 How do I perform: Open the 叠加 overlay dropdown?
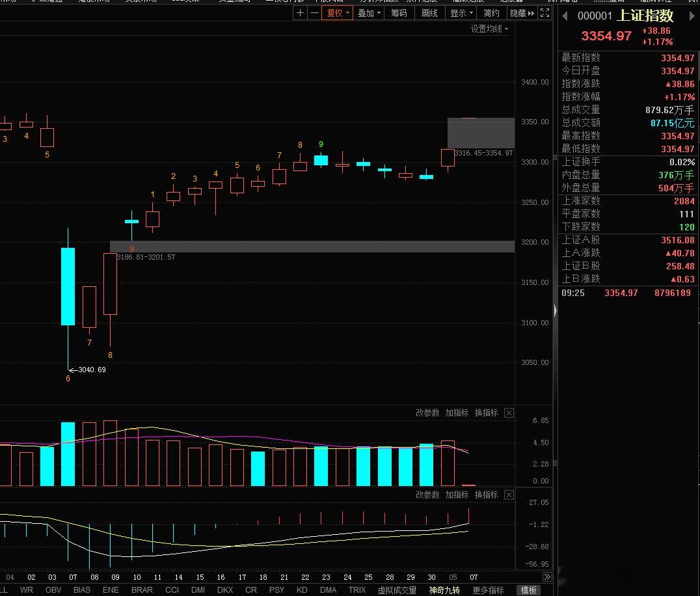click(x=369, y=13)
